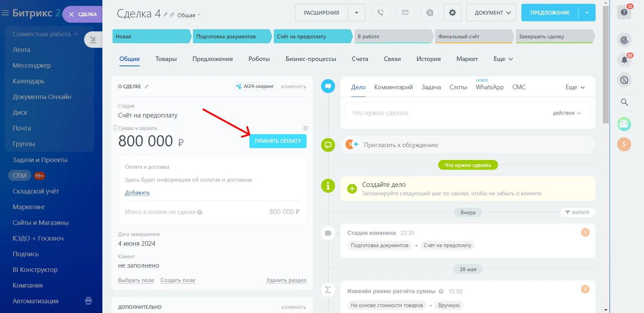The width and height of the screenshot is (644, 313).
Task: Collapse the Совместная работа section
Action: click(x=45, y=34)
